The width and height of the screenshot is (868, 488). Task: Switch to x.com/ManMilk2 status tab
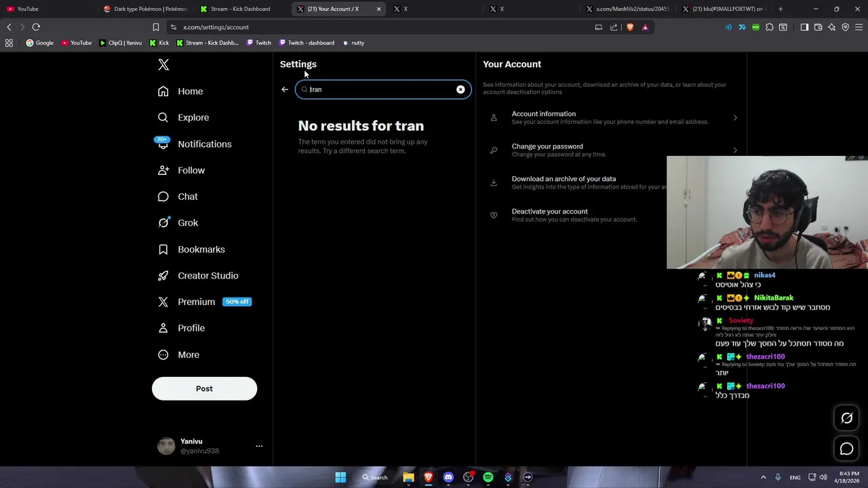click(x=629, y=9)
